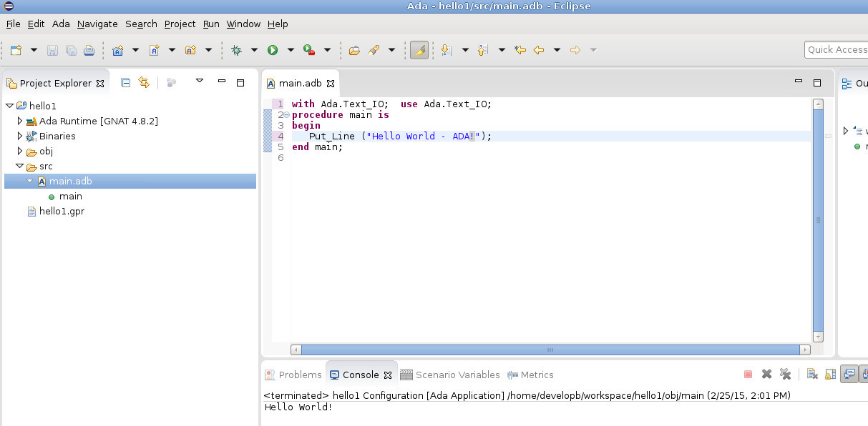The height and width of the screenshot is (426, 868).
Task: Open the Project Explorer View Menu triangle
Action: (x=200, y=81)
